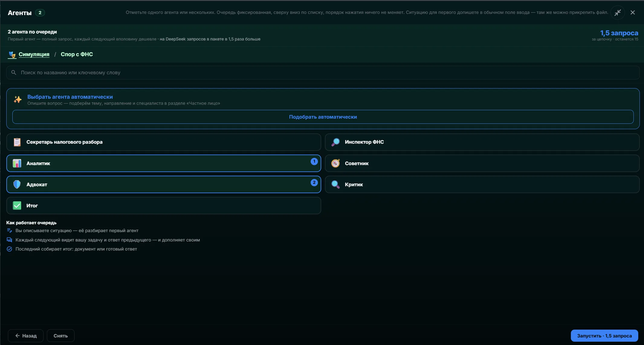This screenshot has height=345, width=644.
Task: Go back with the Назад button
Action: pyautogui.click(x=26, y=336)
